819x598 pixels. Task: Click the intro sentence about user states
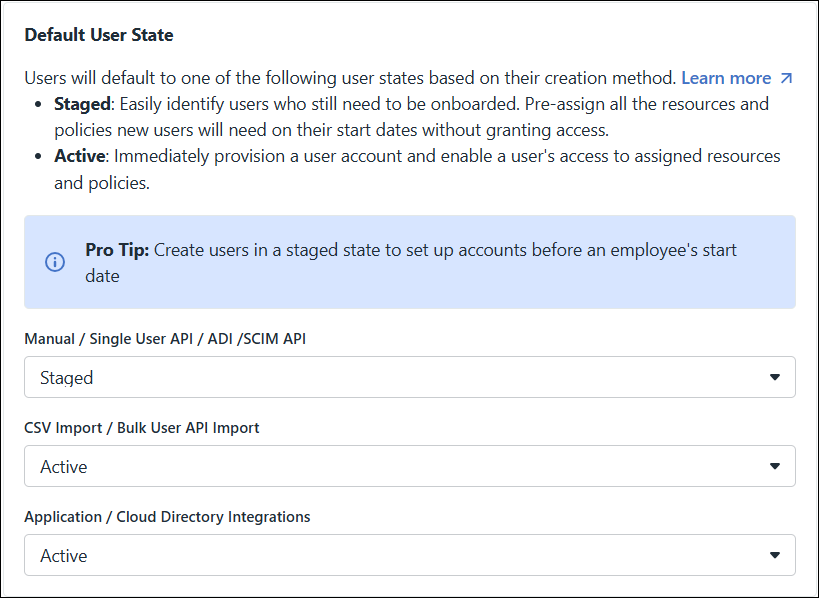tap(350, 78)
